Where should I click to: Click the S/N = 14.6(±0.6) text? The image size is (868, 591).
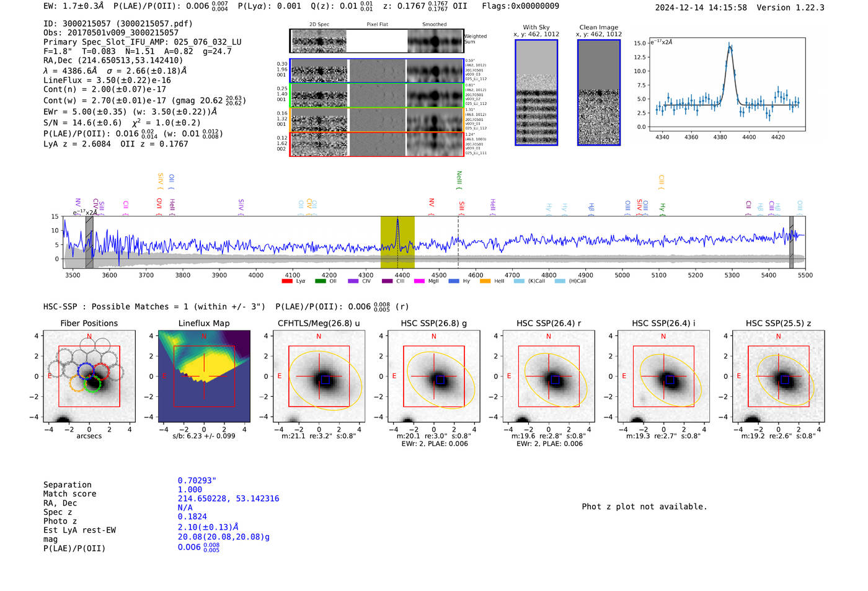[x=82, y=123]
